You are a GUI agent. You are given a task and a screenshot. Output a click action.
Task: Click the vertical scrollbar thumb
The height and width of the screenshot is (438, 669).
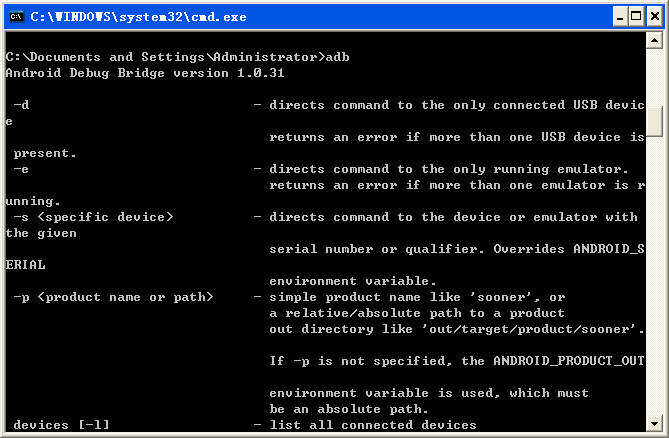(x=654, y=121)
